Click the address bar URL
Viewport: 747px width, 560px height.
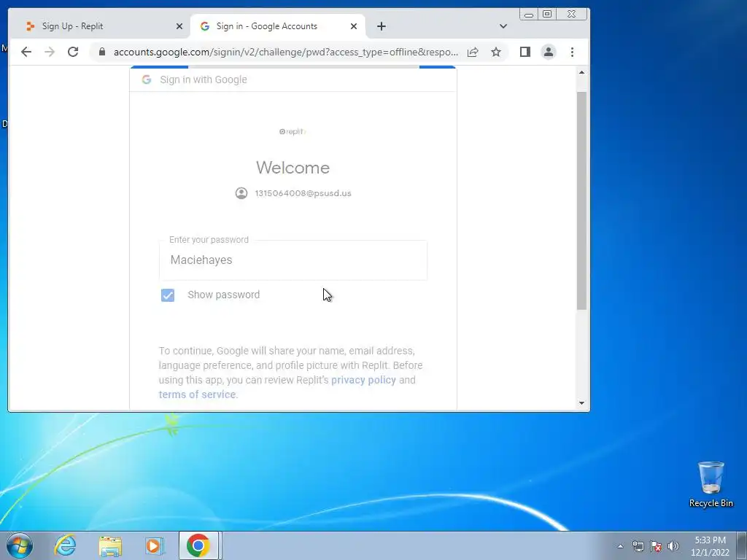coord(286,52)
